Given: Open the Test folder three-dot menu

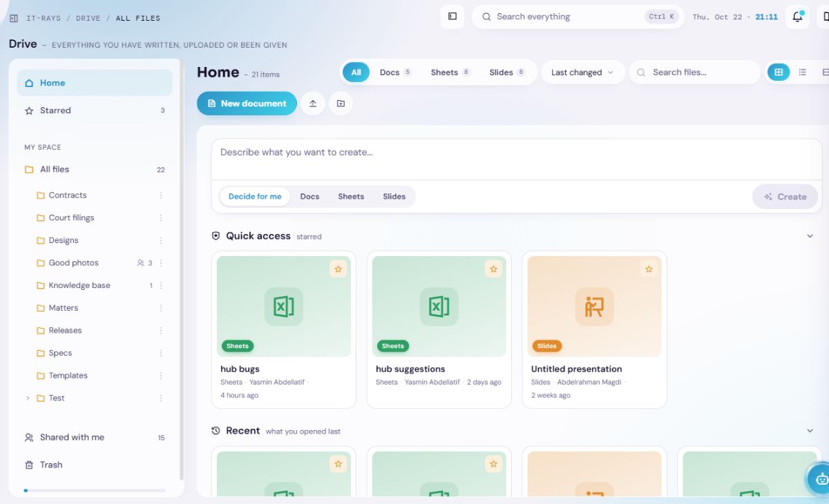Looking at the screenshot, I should click(161, 398).
